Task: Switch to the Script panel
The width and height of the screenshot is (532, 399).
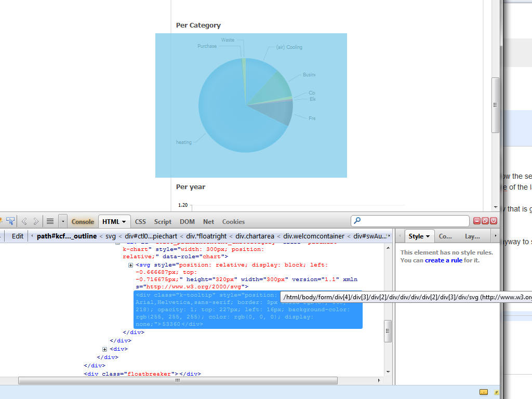Action: 163,221
